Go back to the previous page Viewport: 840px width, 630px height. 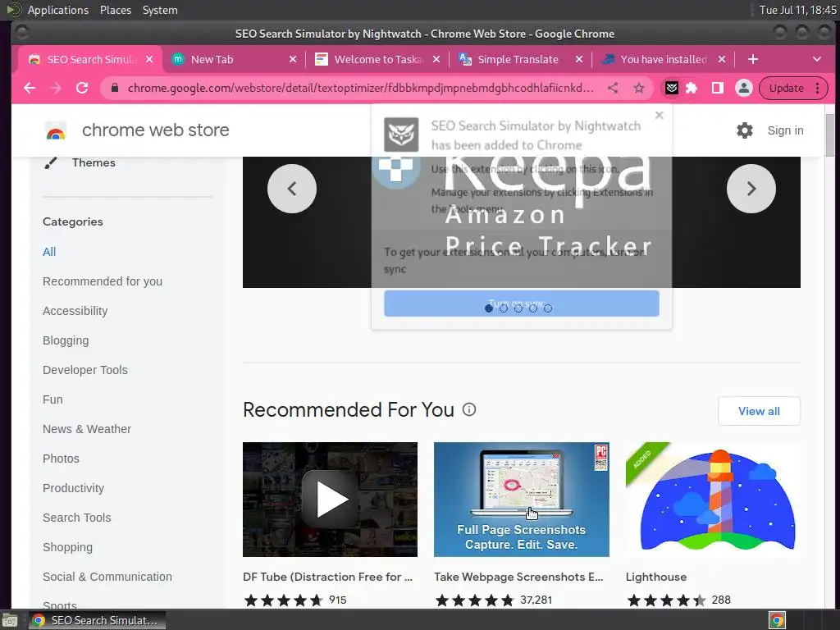point(30,88)
